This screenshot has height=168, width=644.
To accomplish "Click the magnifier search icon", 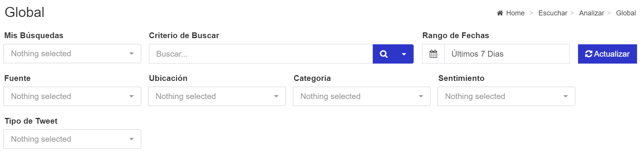I will tap(384, 54).
